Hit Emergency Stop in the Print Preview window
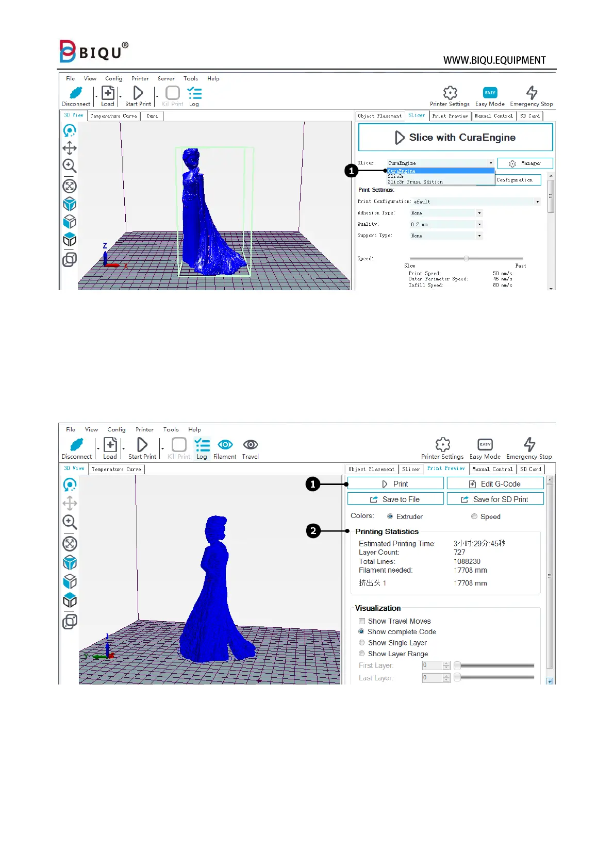 click(529, 444)
